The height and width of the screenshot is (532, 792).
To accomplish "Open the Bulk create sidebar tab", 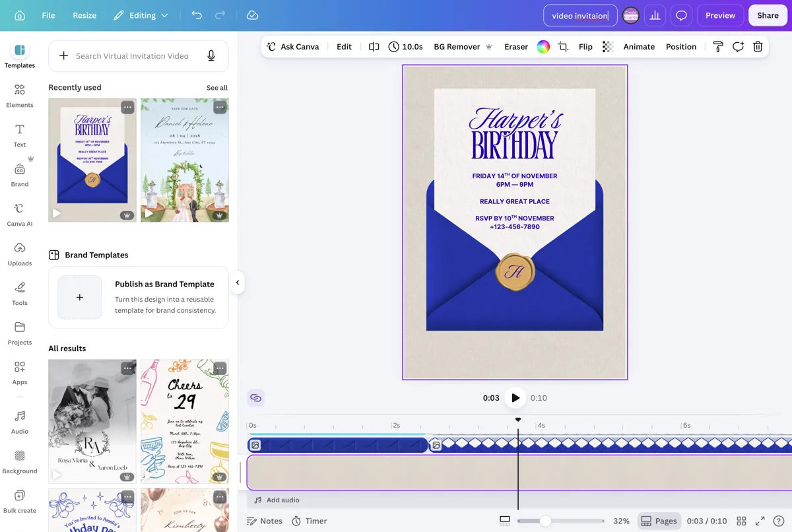I will tap(20, 502).
